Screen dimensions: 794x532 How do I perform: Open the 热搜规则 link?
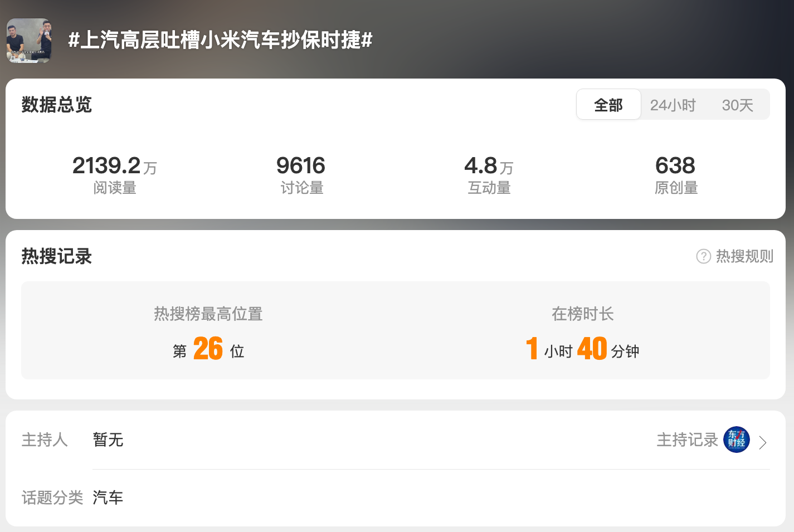744,256
